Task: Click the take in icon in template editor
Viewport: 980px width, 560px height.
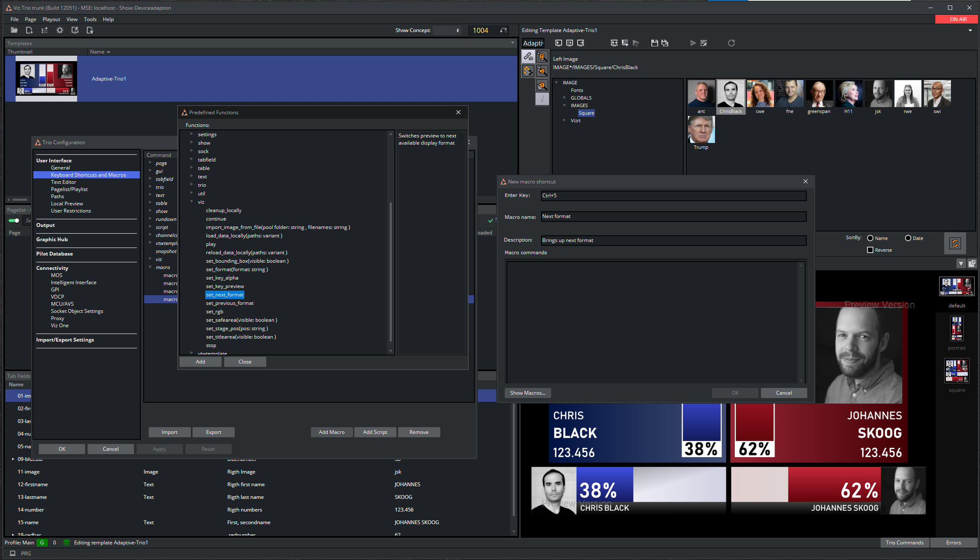Action: (x=558, y=43)
